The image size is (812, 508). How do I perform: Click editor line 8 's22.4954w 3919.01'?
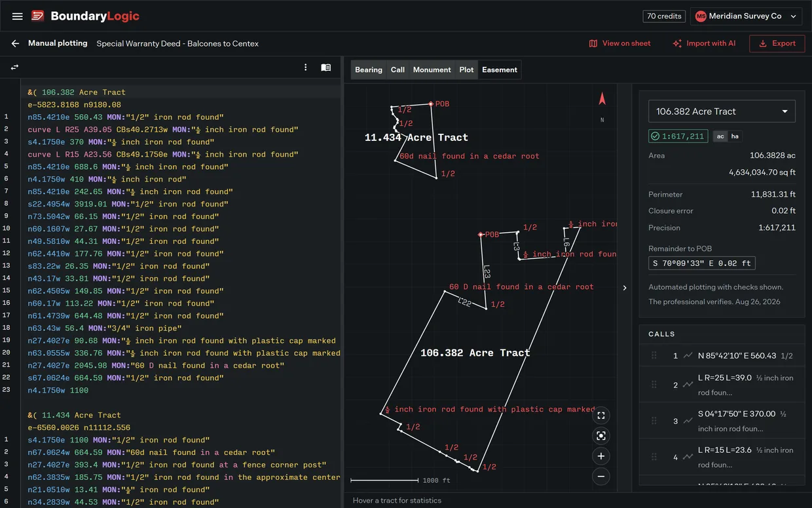coord(122,204)
